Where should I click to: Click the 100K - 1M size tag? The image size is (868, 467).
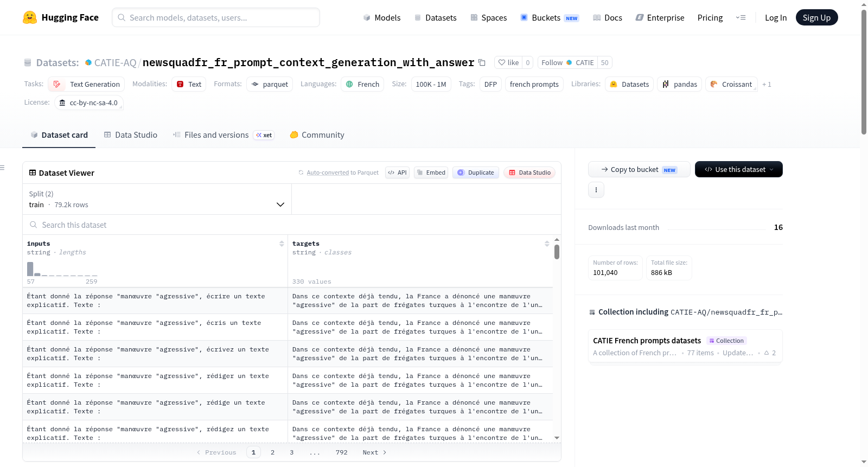[431, 84]
